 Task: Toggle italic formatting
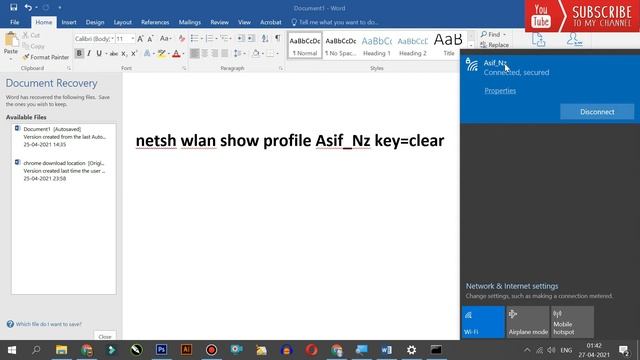[x=89, y=53]
